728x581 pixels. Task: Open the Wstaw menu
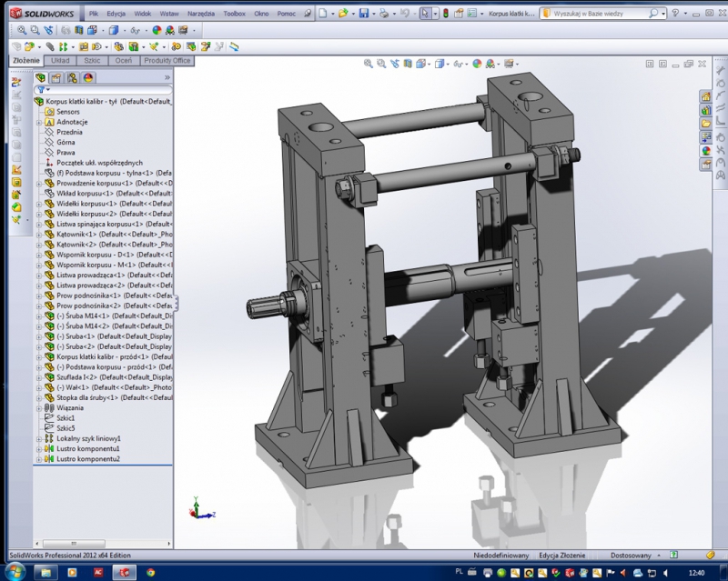pos(170,15)
